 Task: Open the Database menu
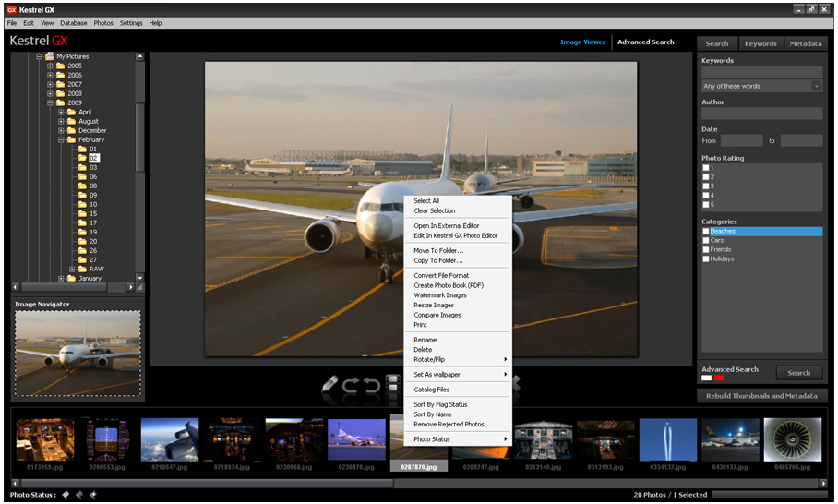[x=74, y=23]
